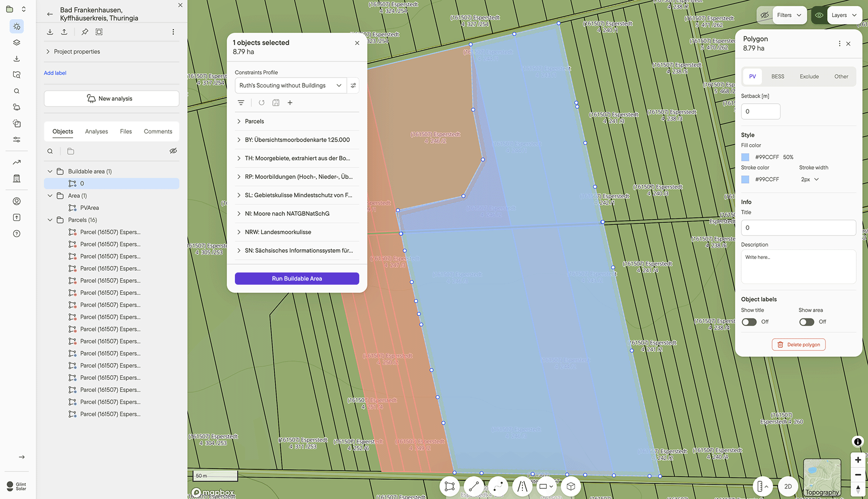The height and width of the screenshot is (499, 868).
Task: Click the Fill color swatch
Action: click(x=745, y=157)
